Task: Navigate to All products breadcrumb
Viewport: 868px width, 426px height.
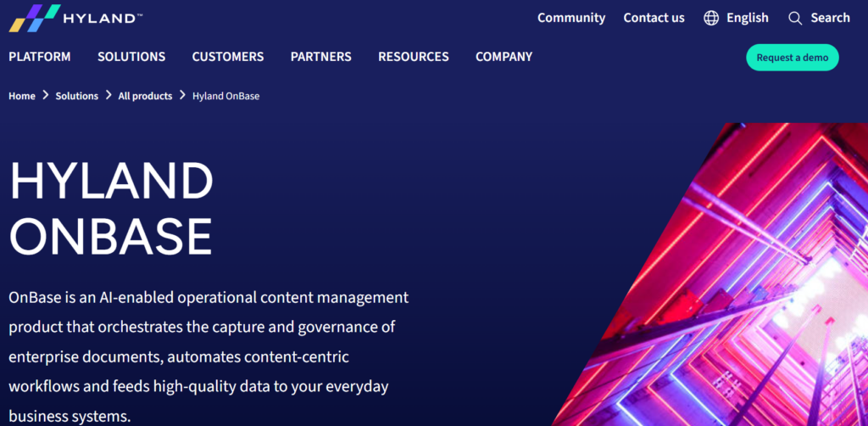Action: pos(145,96)
